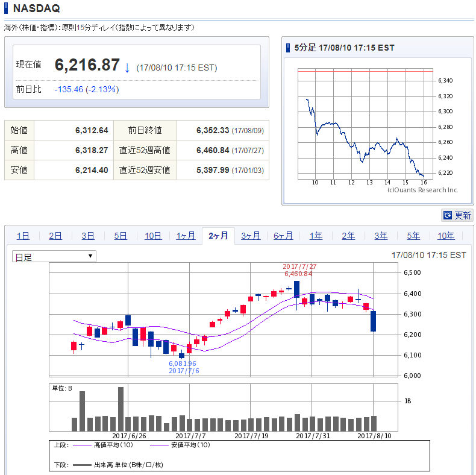
Task: Select the active 2ヶ月 tab
Action: 218,236
